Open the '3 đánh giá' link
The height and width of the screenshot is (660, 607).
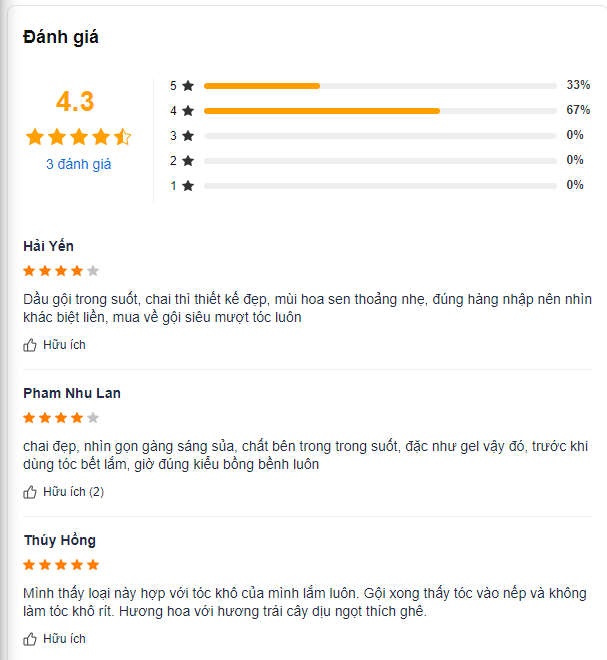pyautogui.click(x=78, y=164)
